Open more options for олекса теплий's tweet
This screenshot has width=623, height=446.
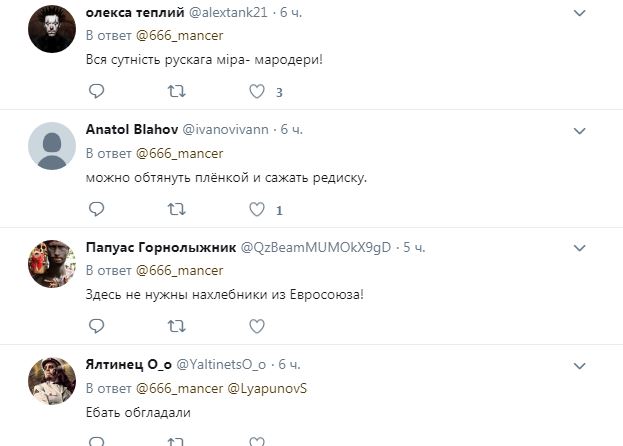point(580,13)
